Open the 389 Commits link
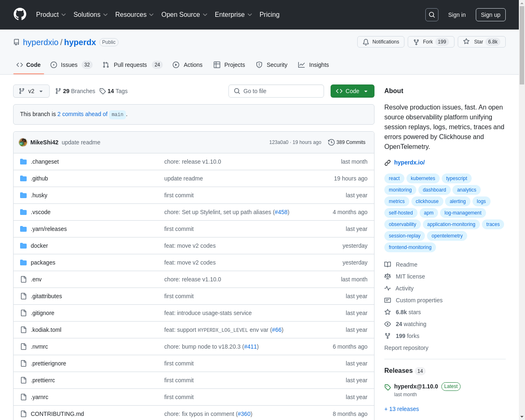Viewport: 525px width, 420px height. coord(347,142)
